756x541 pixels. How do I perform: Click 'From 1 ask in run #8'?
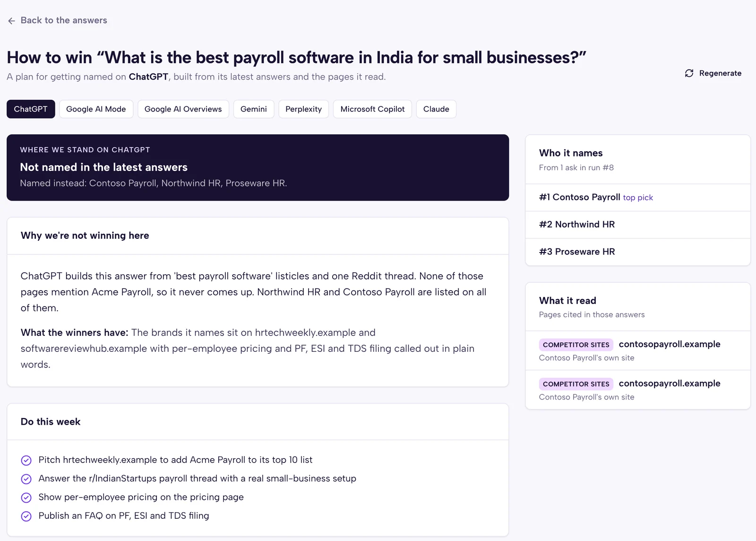click(x=576, y=168)
